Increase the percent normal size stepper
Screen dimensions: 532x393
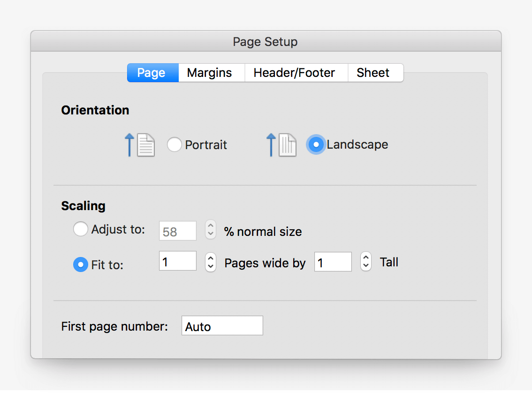click(x=211, y=226)
